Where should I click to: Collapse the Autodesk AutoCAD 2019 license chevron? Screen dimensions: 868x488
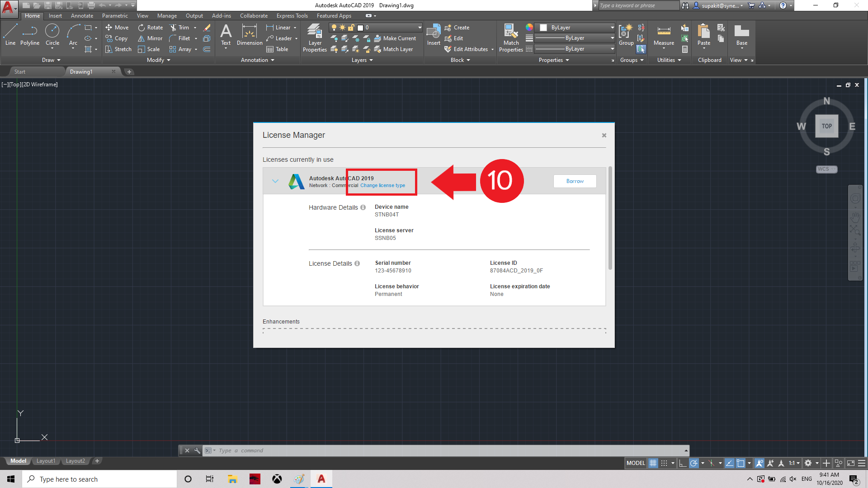coord(275,181)
